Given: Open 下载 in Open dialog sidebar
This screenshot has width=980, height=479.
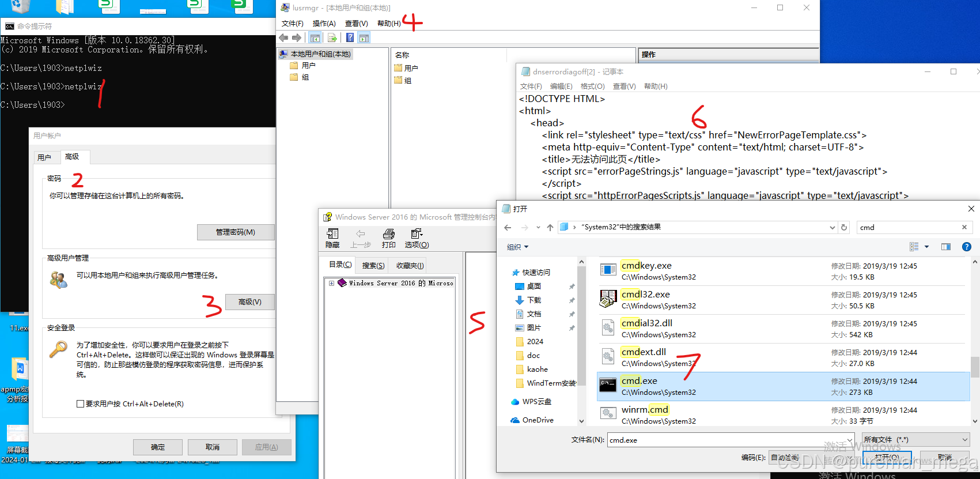Looking at the screenshot, I should coord(528,300).
